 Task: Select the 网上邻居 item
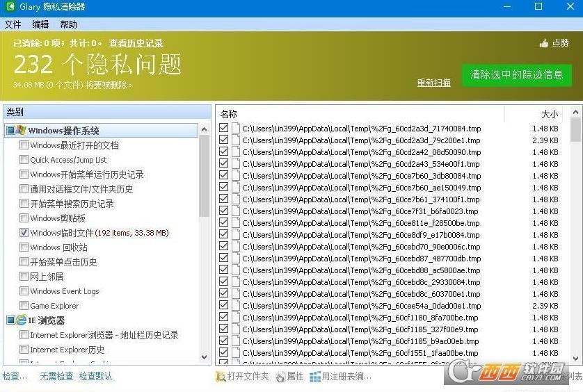coord(47,277)
